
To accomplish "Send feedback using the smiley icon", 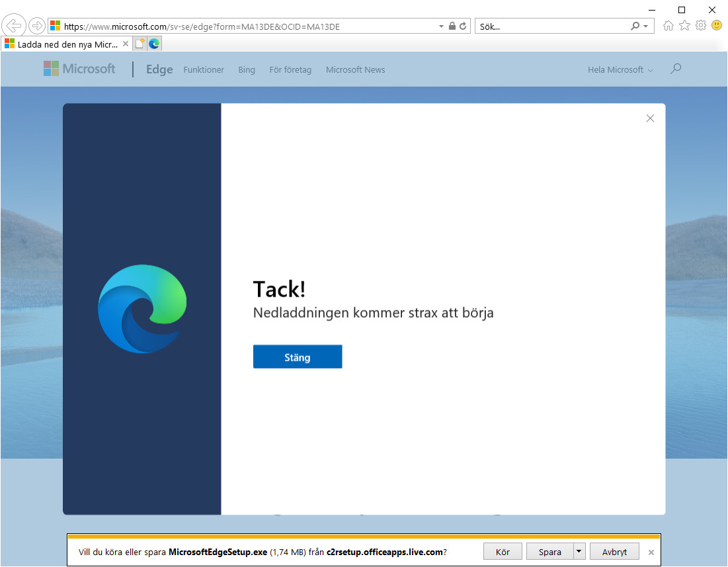I will click(x=717, y=25).
